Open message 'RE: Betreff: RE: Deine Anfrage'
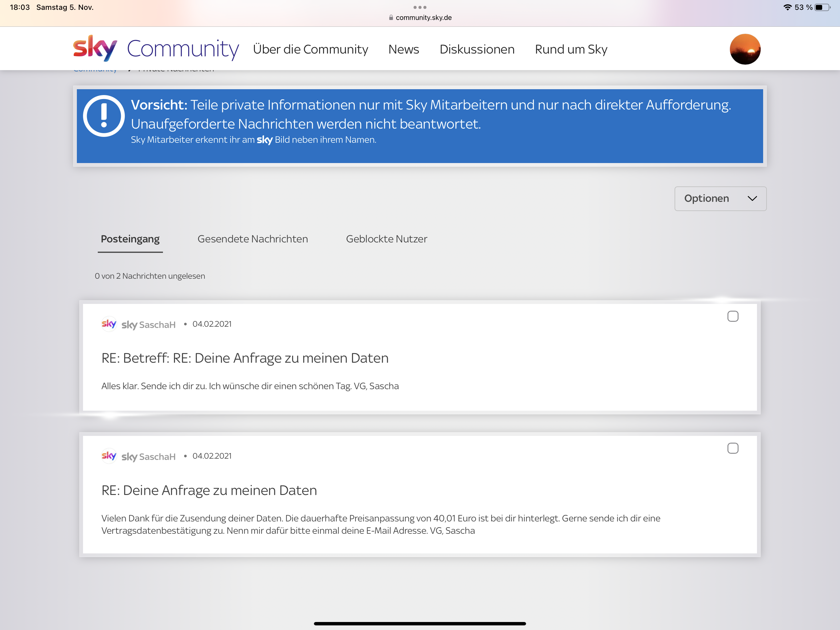Image resolution: width=840 pixels, height=630 pixels. click(245, 358)
